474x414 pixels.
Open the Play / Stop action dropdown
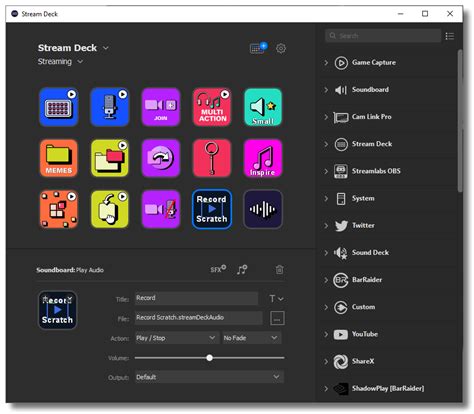pos(177,338)
